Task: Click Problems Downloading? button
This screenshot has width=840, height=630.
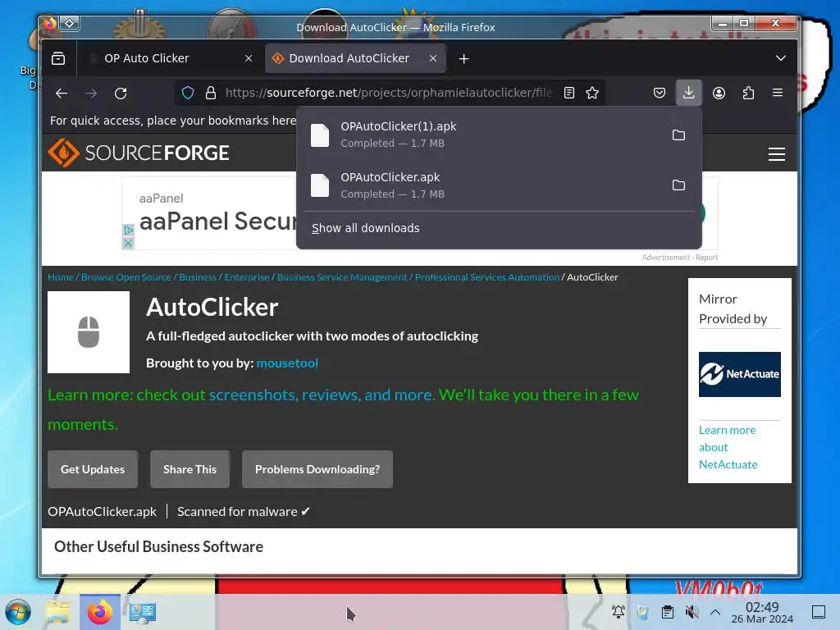Action: point(317,469)
